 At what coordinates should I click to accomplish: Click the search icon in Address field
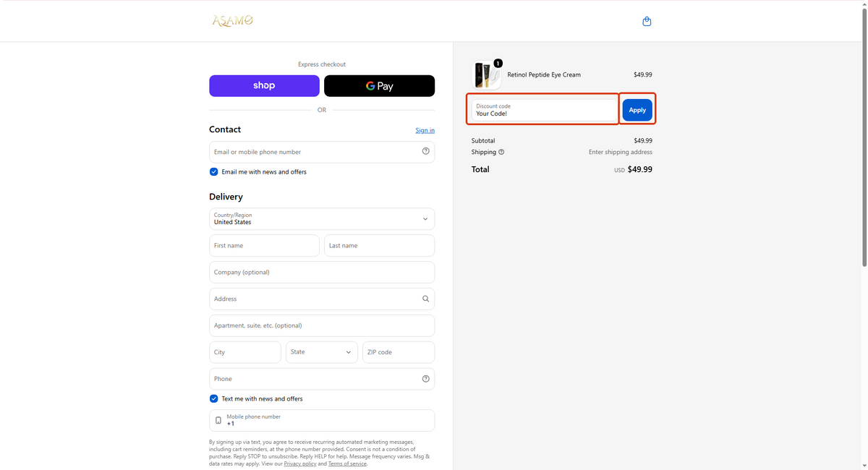425,299
